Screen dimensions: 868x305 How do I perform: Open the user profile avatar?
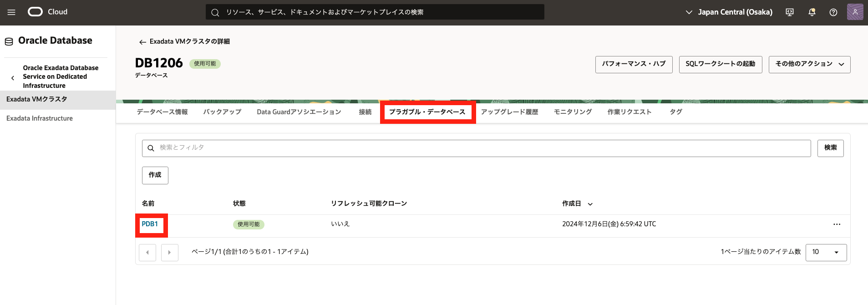[855, 12]
